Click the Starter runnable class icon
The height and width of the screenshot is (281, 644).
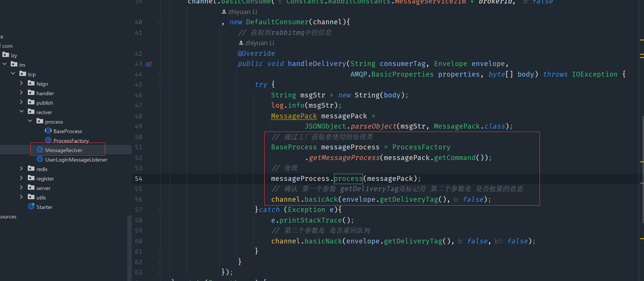click(31, 206)
